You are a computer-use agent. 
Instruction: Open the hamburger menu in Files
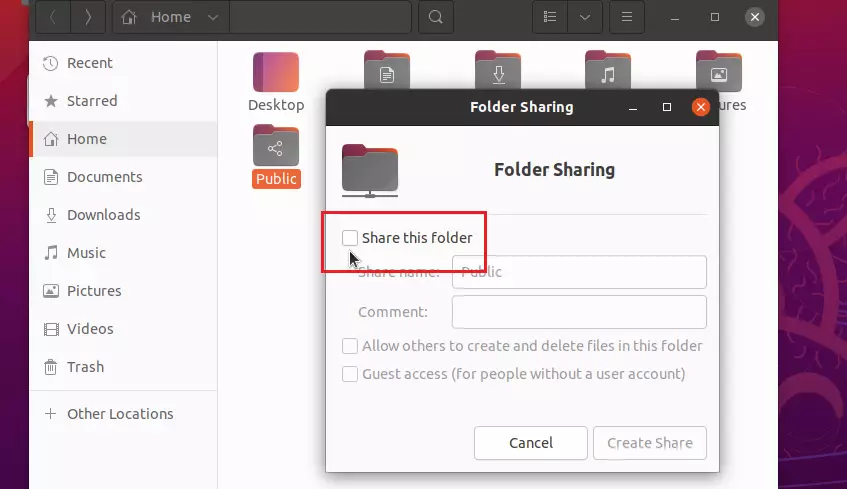[627, 17]
